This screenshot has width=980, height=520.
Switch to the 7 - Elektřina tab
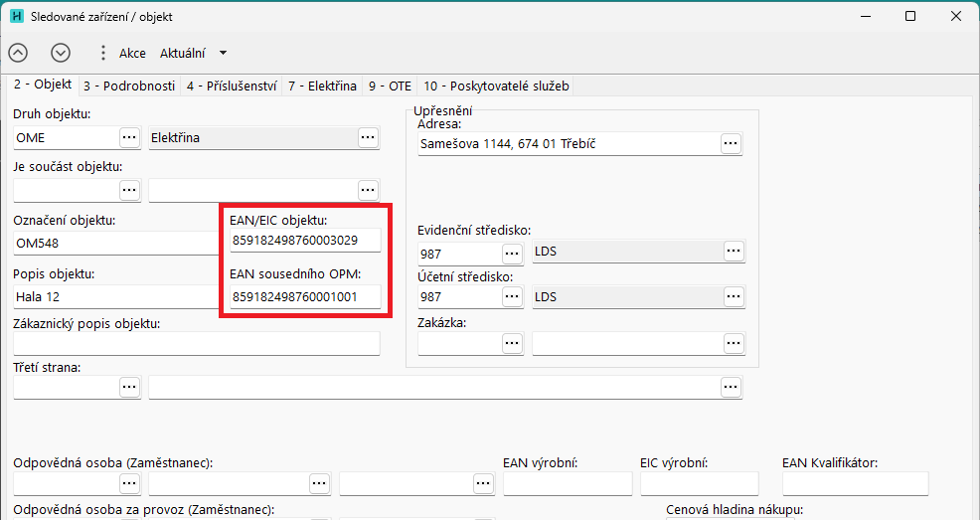pos(322,87)
